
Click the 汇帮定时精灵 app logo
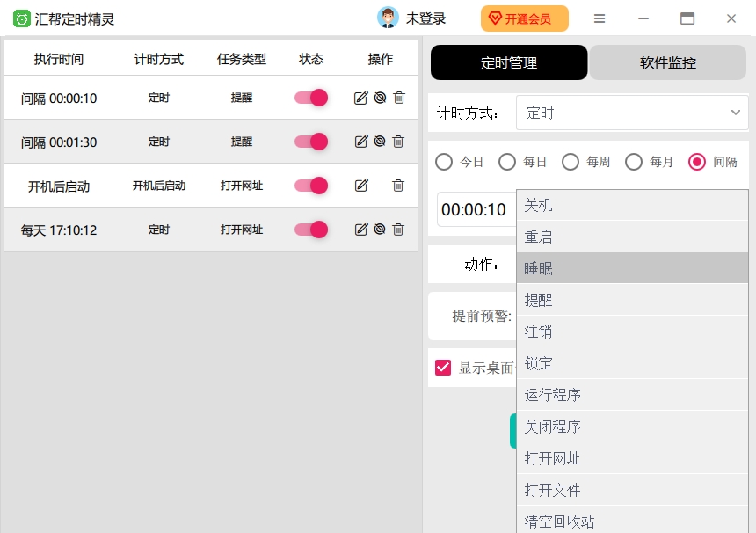pos(22,18)
